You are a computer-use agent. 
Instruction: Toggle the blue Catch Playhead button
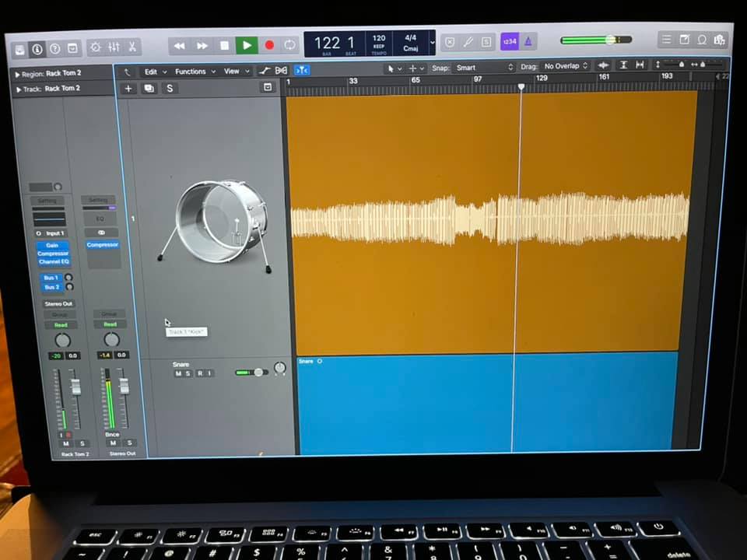(302, 71)
